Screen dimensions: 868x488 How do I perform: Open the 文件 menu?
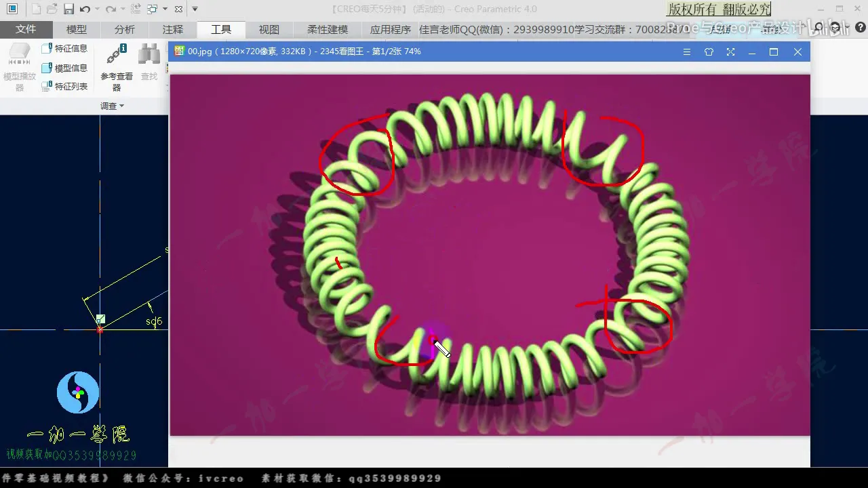(26, 29)
